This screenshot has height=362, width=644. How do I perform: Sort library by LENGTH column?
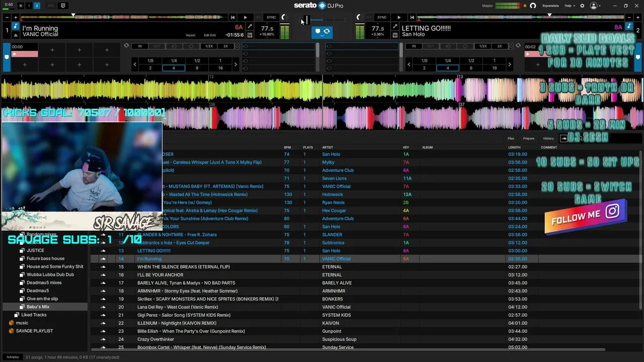tap(514, 147)
